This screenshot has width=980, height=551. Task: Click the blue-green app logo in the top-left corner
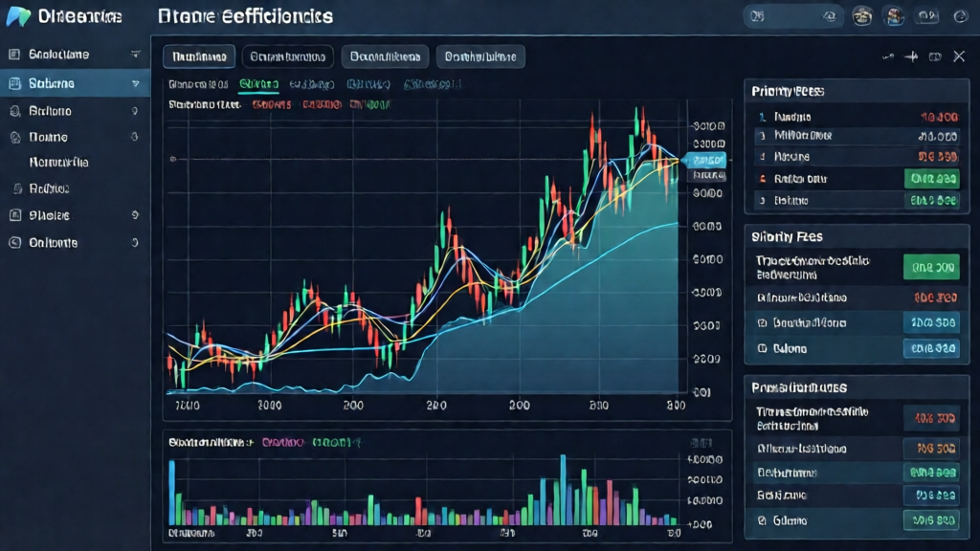click(18, 16)
